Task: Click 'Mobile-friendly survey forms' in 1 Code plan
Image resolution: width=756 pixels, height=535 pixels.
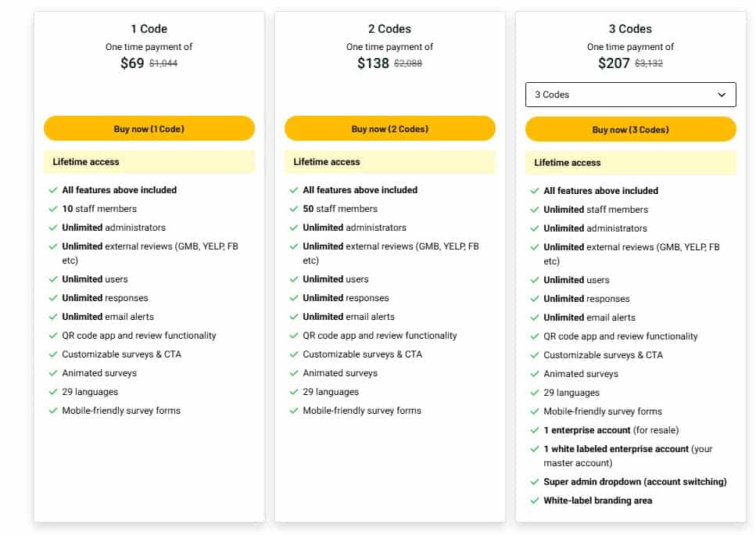Action: click(121, 411)
